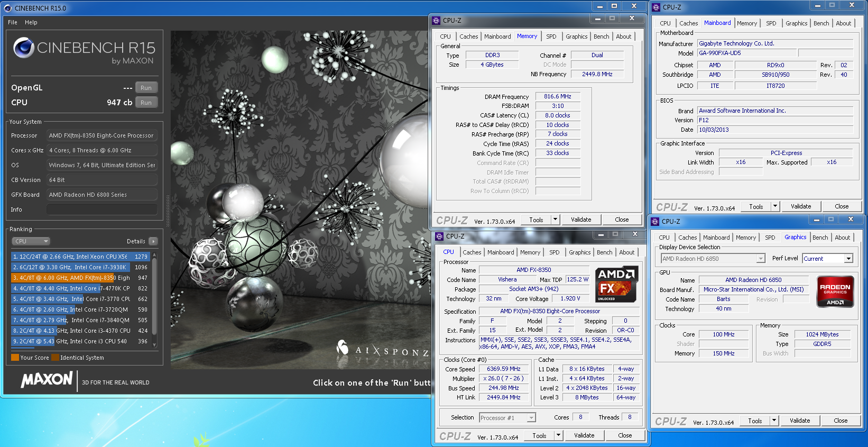Expand ranking Details arrow button
The height and width of the screenshot is (447, 868).
pyautogui.click(x=153, y=241)
